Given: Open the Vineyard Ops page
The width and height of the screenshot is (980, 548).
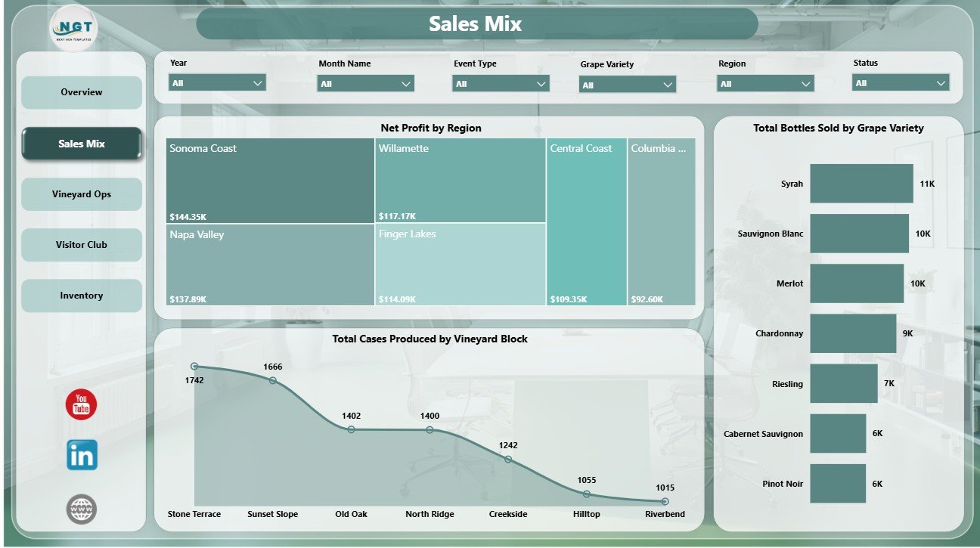Looking at the screenshot, I should 82,194.
